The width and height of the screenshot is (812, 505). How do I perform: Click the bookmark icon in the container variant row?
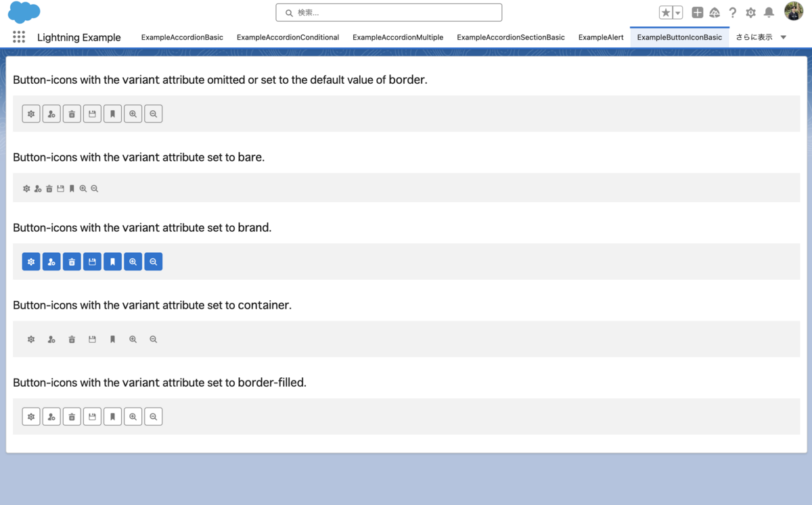point(112,339)
